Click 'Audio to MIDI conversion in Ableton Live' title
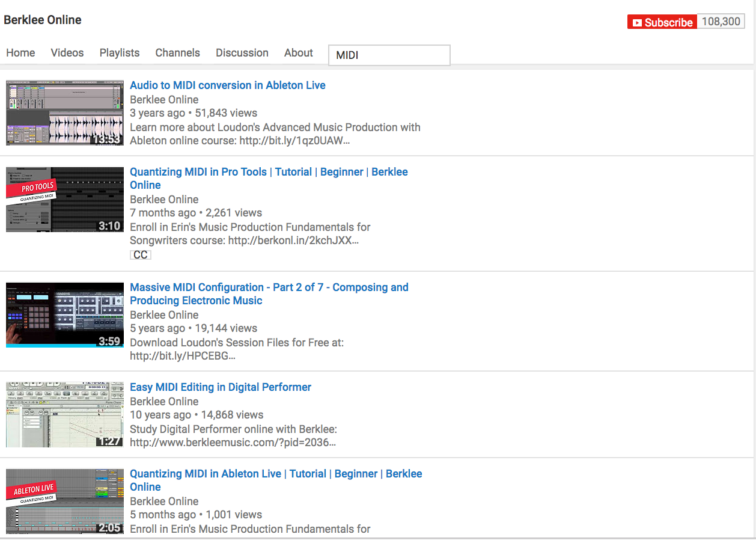This screenshot has width=756, height=540. pos(228,85)
